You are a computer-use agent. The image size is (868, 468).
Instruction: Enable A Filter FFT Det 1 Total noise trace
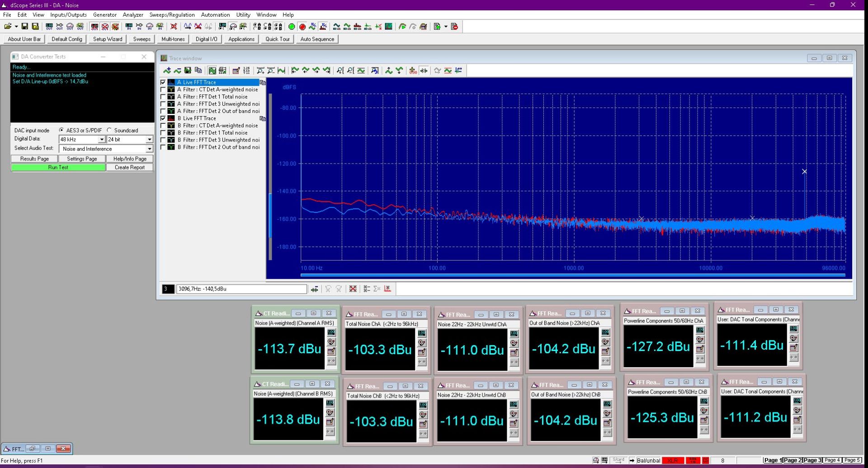163,97
